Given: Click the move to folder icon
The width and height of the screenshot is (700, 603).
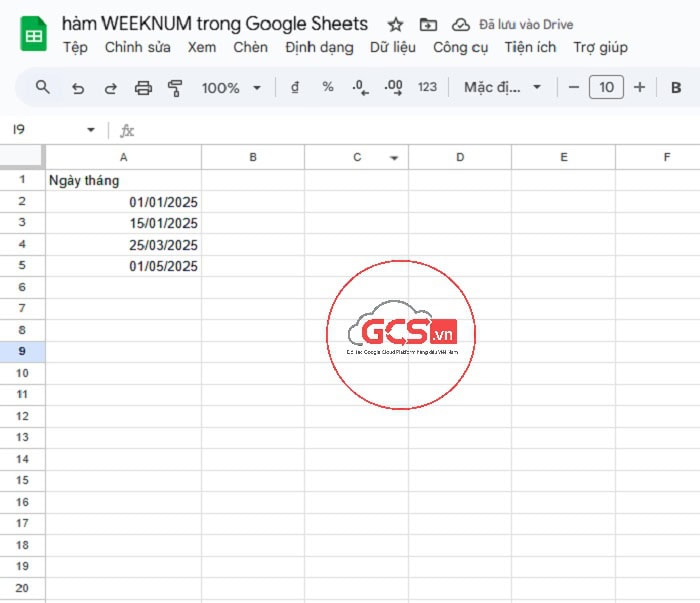Looking at the screenshot, I should tap(428, 25).
